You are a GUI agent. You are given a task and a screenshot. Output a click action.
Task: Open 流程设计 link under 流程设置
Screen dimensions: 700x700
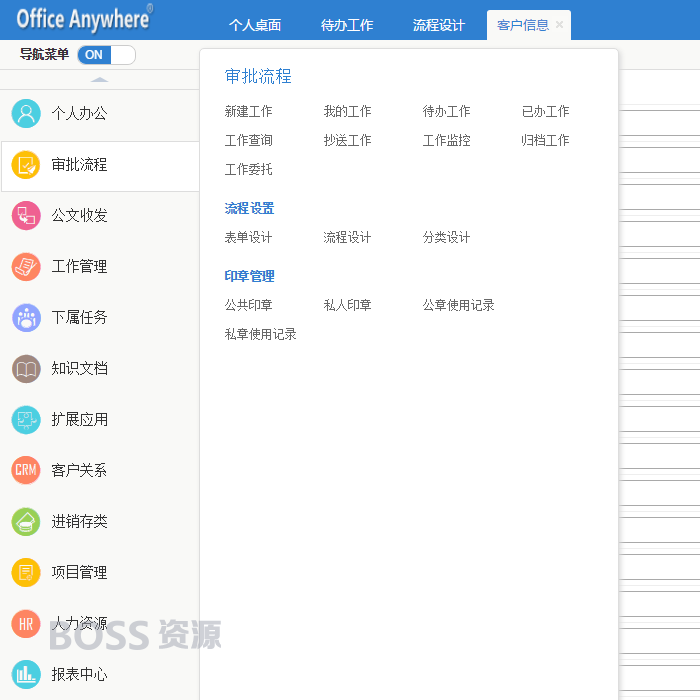pos(347,237)
